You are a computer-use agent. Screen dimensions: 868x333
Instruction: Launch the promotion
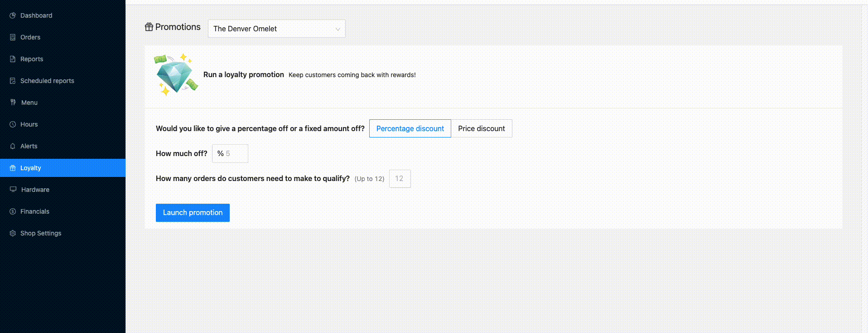click(x=193, y=213)
